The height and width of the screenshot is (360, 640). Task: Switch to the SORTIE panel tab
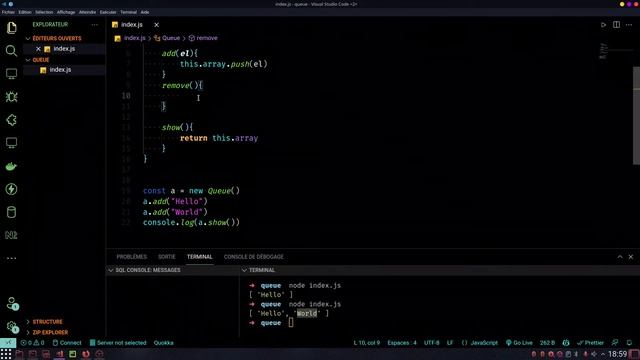167,257
